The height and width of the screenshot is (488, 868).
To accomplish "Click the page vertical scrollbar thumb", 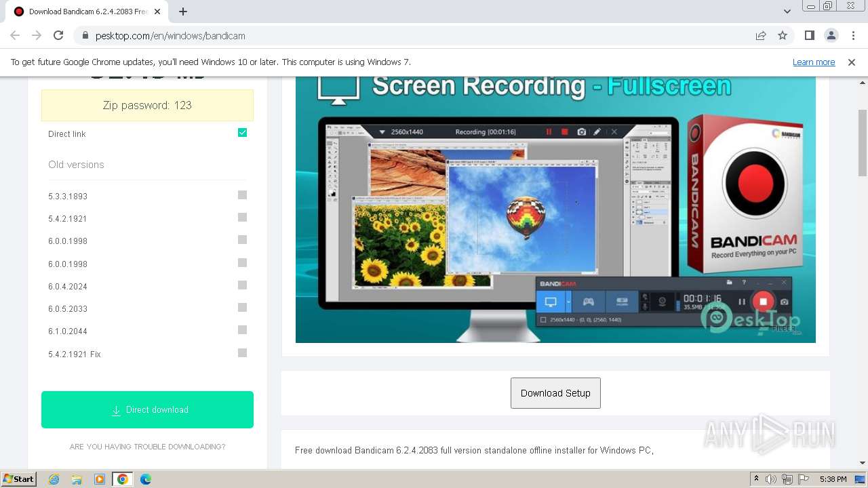I will click(x=863, y=142).
